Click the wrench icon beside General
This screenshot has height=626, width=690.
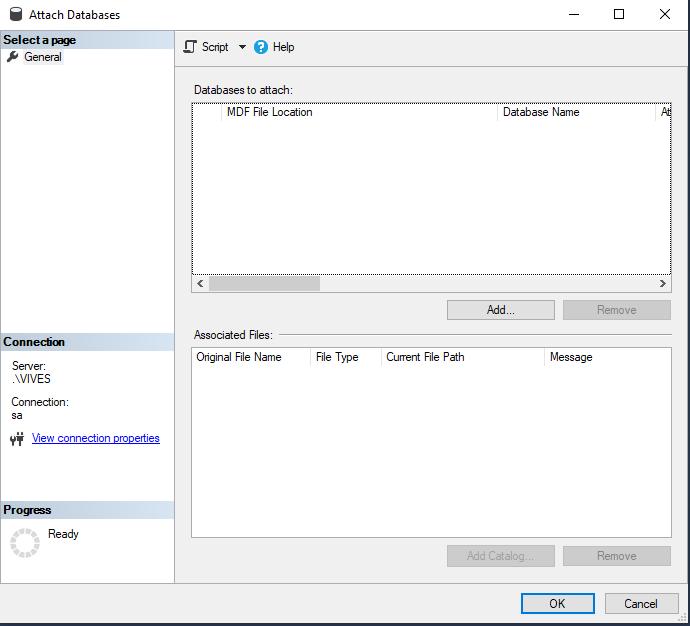(13, 57)
